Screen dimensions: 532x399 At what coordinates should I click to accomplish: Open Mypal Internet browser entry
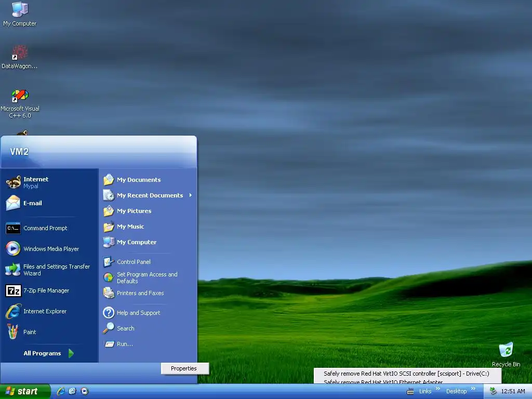[49, 182]
